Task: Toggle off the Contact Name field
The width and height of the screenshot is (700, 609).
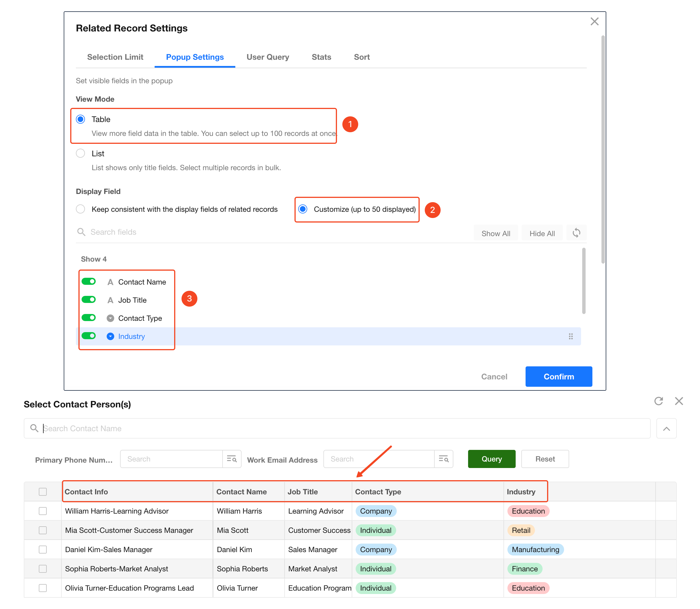Action: [x=89, y=281]
